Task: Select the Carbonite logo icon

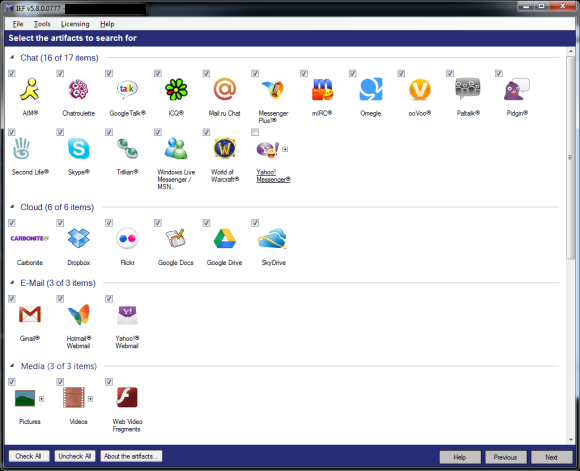Action: [30, 238]
